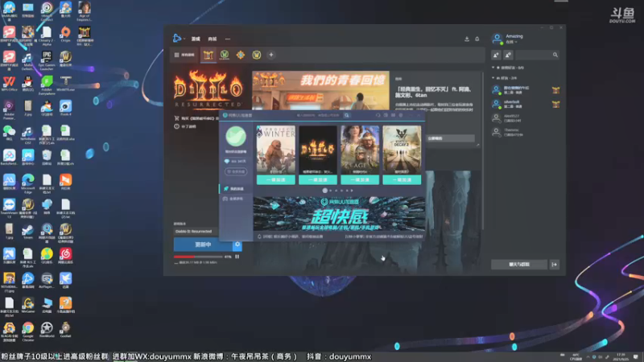Open the downloads icon in Battle.net header
This screenshot has height=362, width=644.
(467, 39)
